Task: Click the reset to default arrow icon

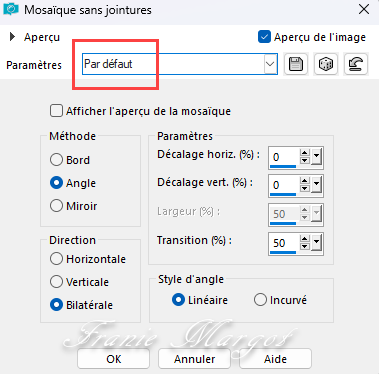Action: click(x=356, y=64)
